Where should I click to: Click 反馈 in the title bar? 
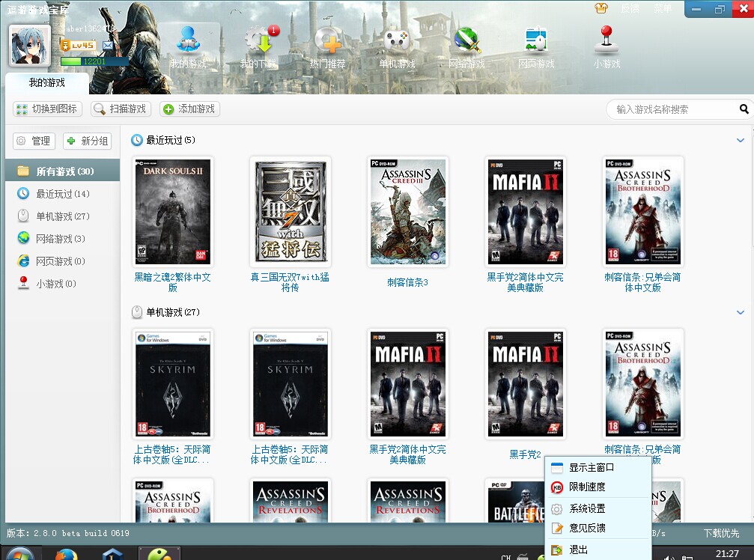coord(630,8)
